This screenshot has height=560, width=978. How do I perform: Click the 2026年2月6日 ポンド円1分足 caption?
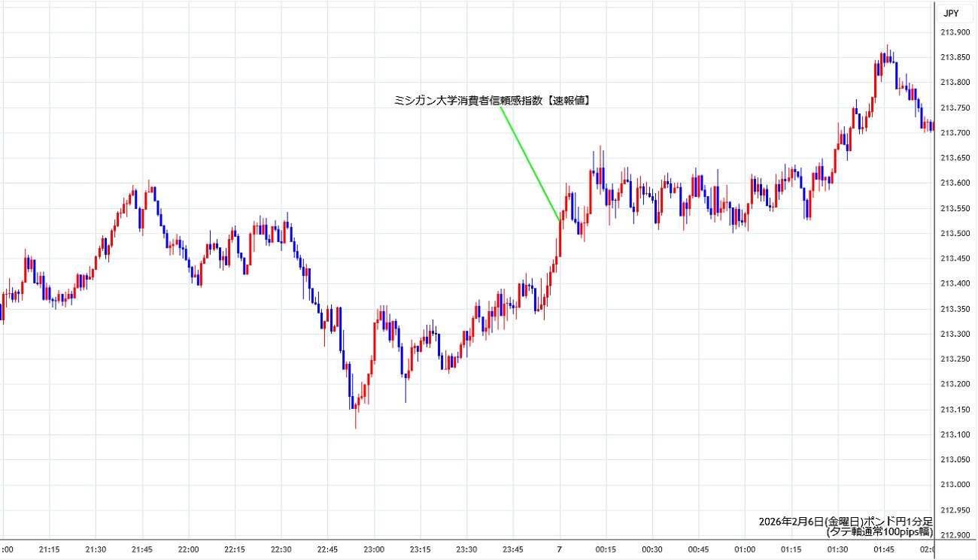(846, 521)
